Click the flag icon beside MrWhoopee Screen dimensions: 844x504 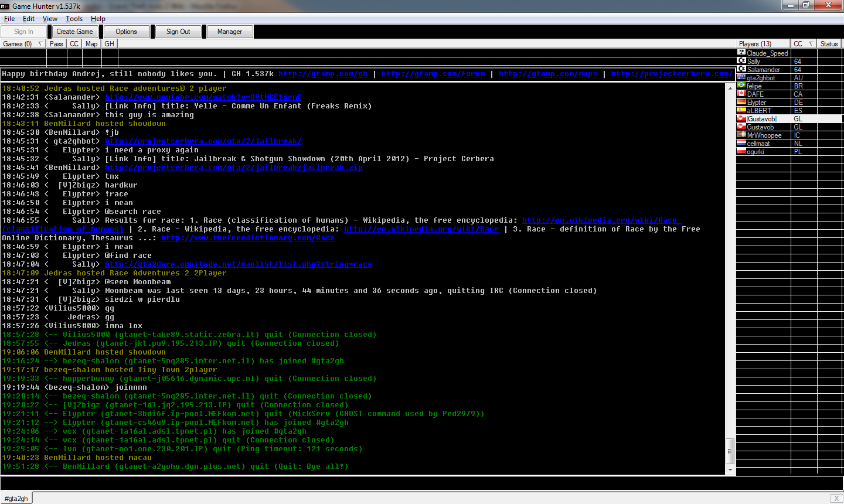[741, 134]
